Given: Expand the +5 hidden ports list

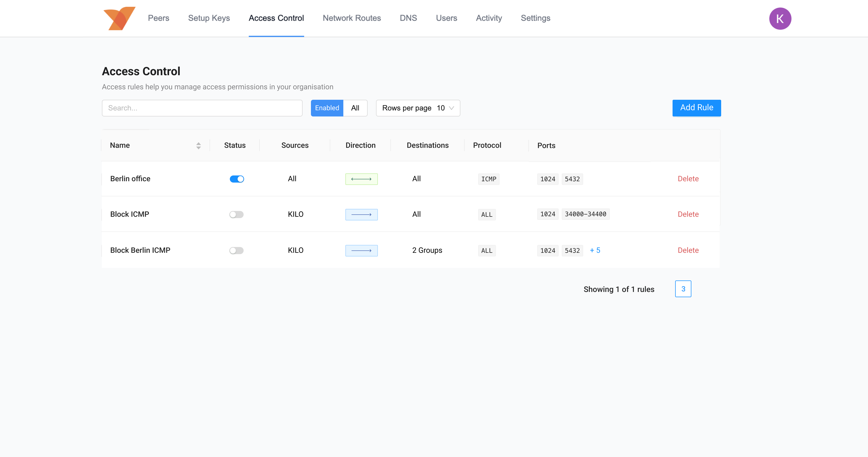Looking at the screenshot, I should [x=595, y=250].
